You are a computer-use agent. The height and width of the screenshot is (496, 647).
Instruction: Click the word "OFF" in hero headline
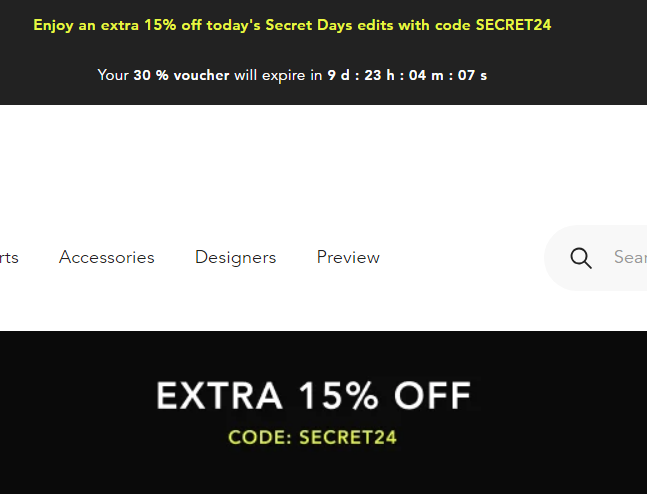432,397
